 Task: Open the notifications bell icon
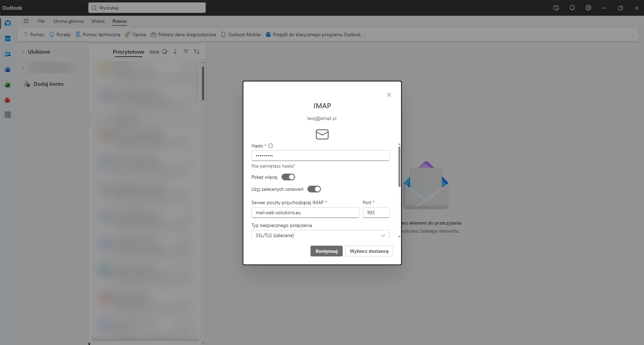tap(572, 8)
